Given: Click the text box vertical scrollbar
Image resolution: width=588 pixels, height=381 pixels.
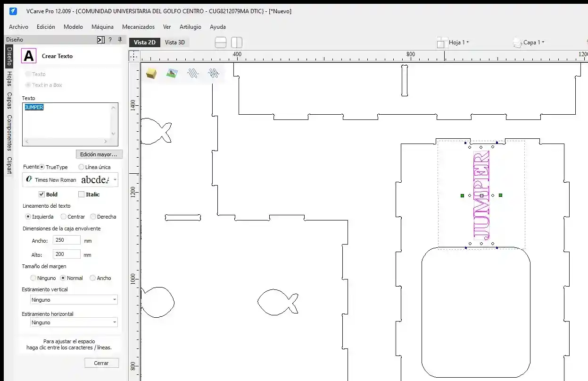Looking at the screenshot, I should 114,120.
